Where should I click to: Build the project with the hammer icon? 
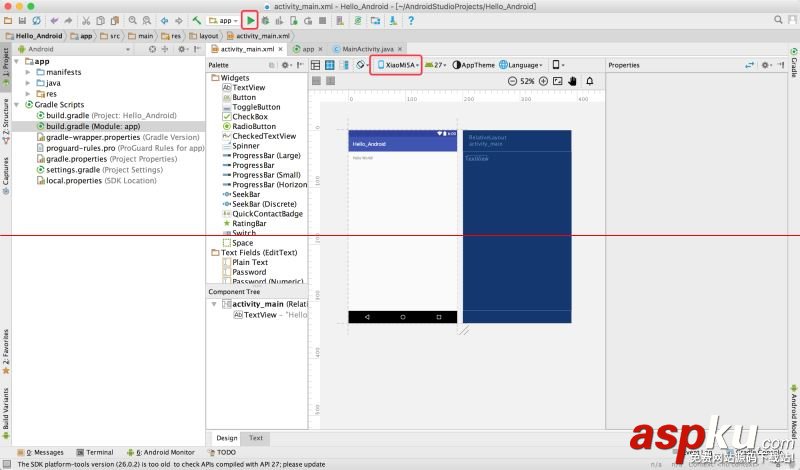click(196, 20)
